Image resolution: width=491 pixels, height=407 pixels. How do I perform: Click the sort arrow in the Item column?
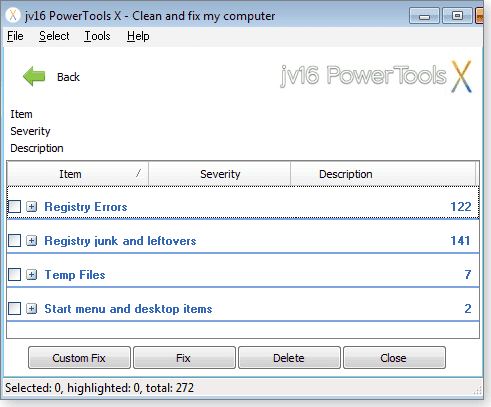tap(139, 173)
